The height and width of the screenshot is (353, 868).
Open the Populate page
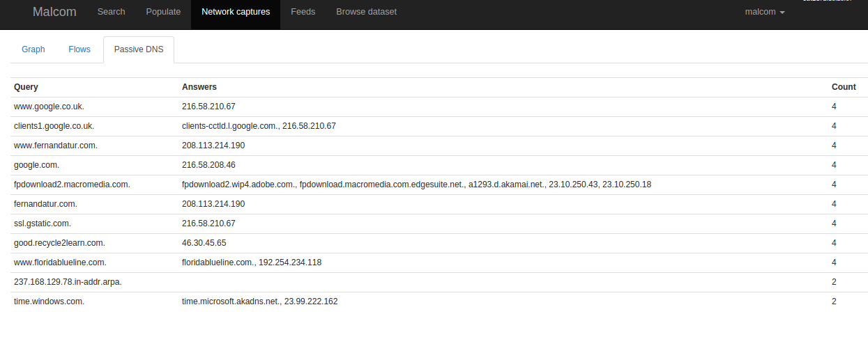(x=163, y=12)
